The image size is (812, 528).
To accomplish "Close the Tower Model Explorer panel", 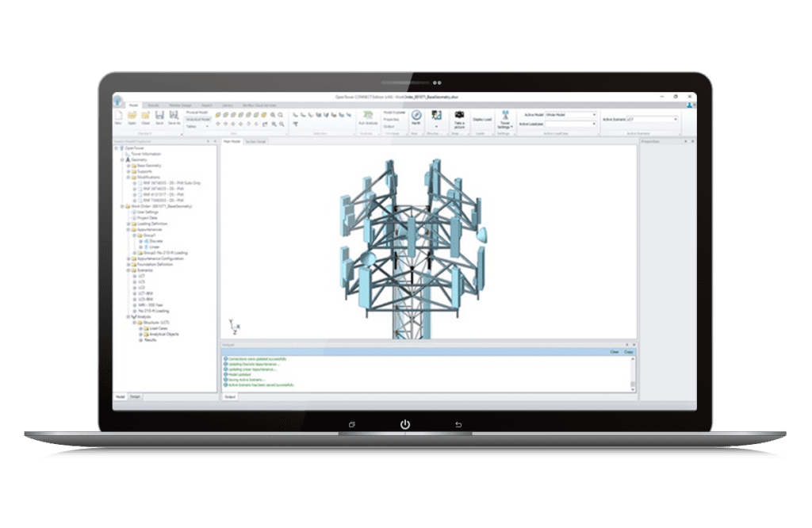I will click(x=215, y=141).
